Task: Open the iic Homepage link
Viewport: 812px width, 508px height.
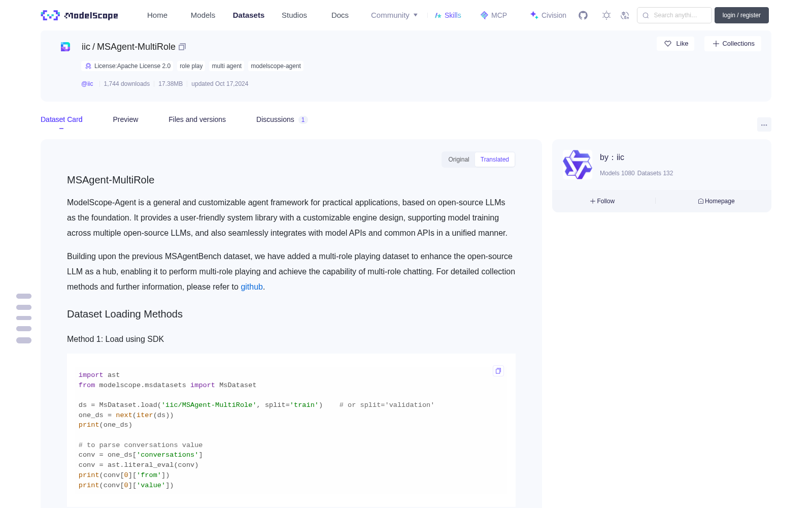Action: coord(716,201)
